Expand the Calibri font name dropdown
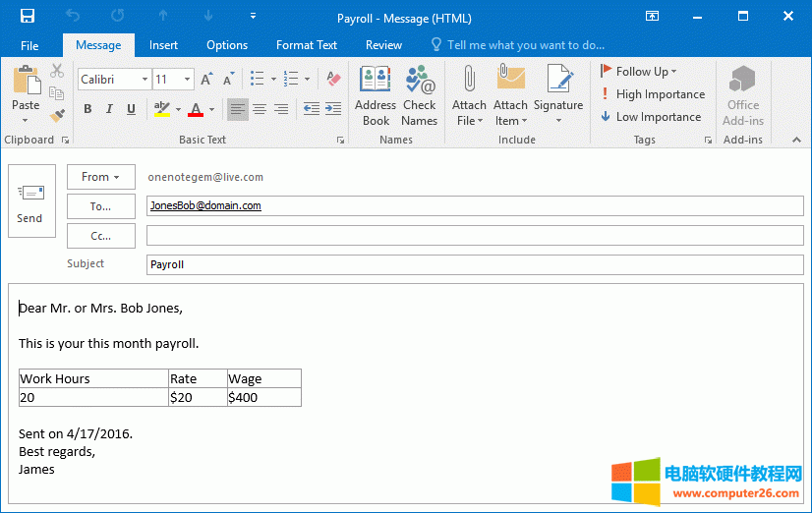 [x=145, y=79]
